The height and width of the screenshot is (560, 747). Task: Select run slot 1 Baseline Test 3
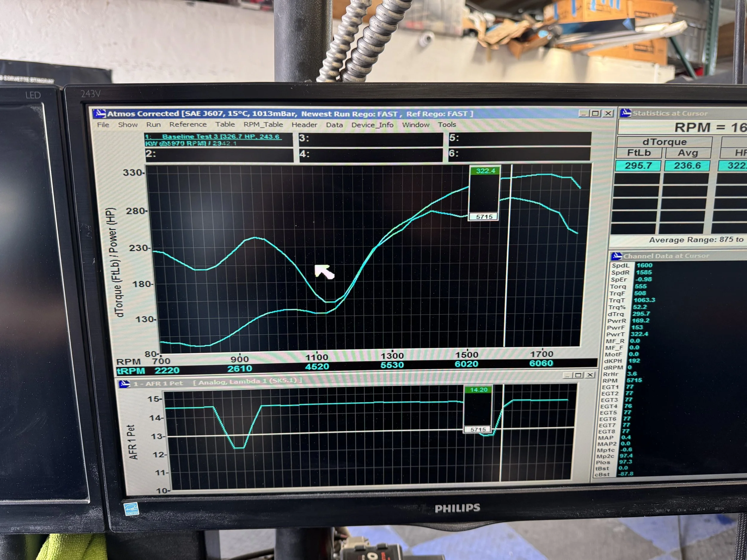point(218,140)
